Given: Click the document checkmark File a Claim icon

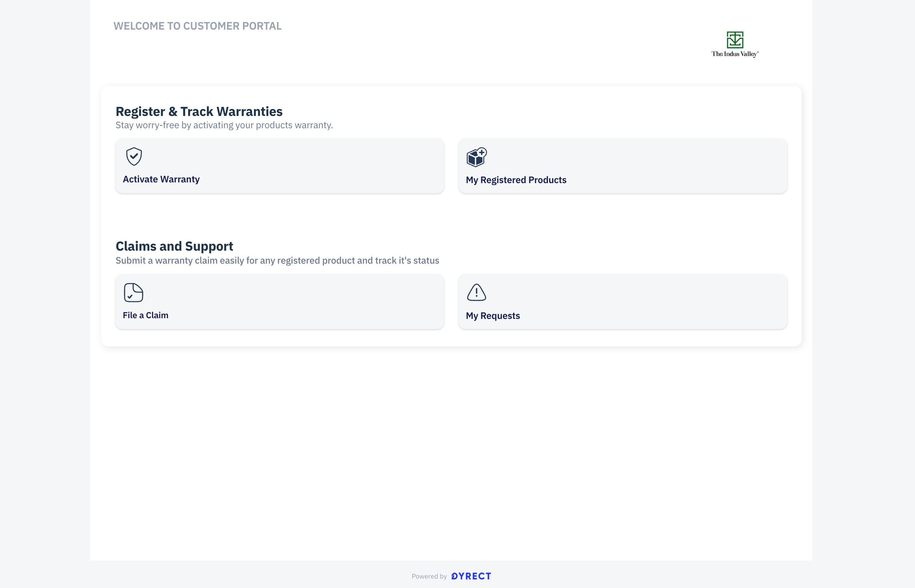Looking at the screenshot, I should (134, 293).
